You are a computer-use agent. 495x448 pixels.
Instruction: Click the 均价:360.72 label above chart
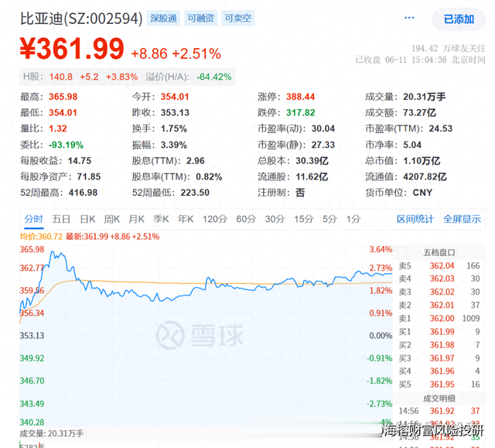[x=41, y=237]
